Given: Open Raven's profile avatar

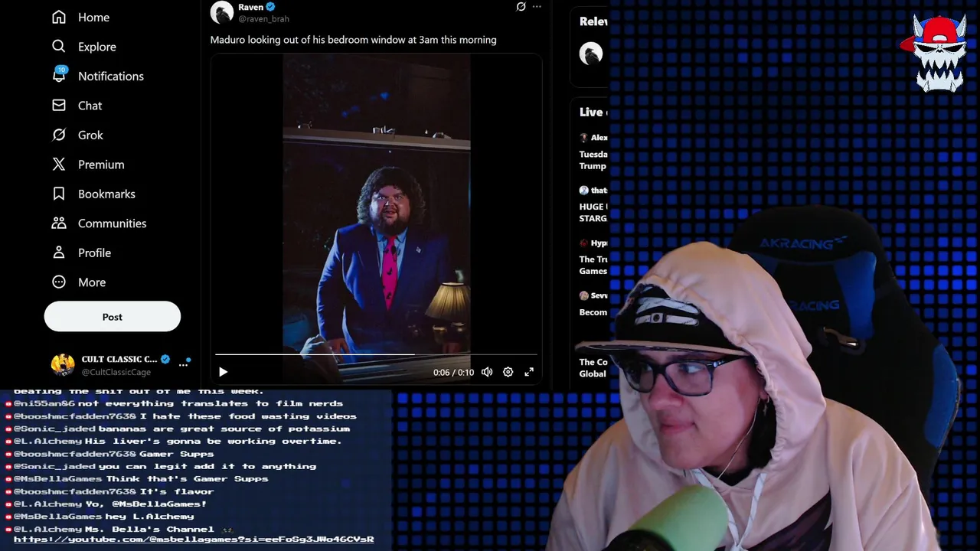Looking at the screenshot, I should 222,12.
